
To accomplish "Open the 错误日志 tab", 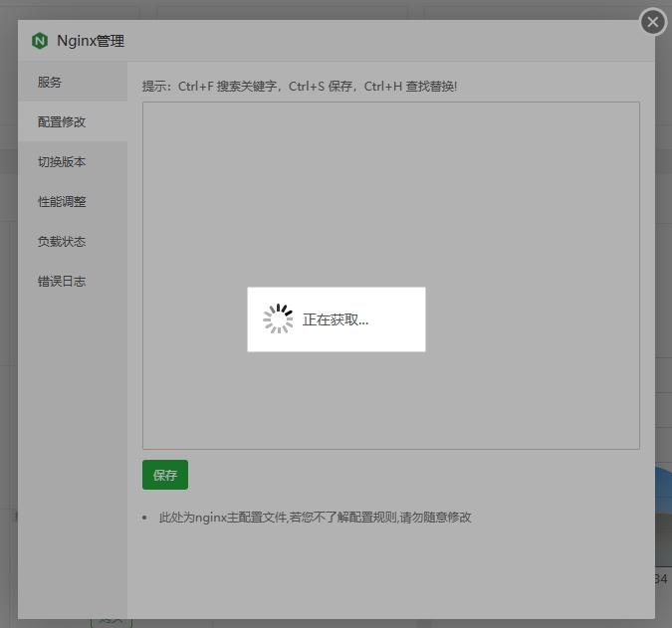I will pos(73,281).
